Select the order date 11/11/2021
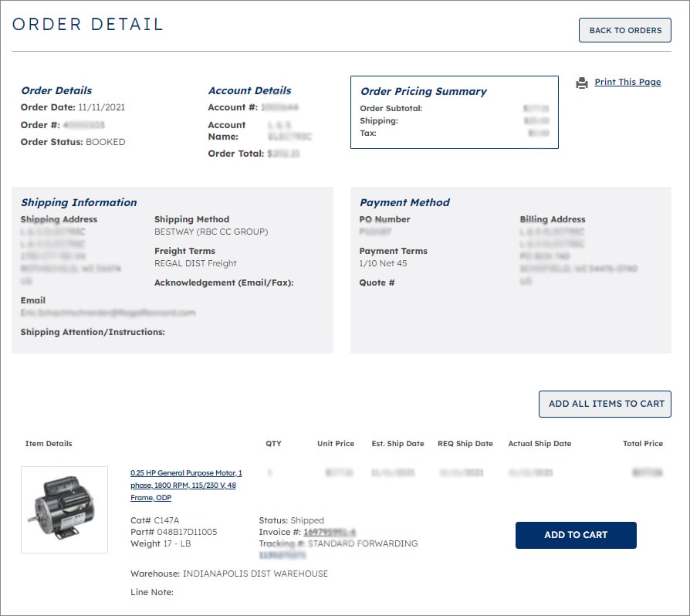The image size is (690, 616). (102, 107)
